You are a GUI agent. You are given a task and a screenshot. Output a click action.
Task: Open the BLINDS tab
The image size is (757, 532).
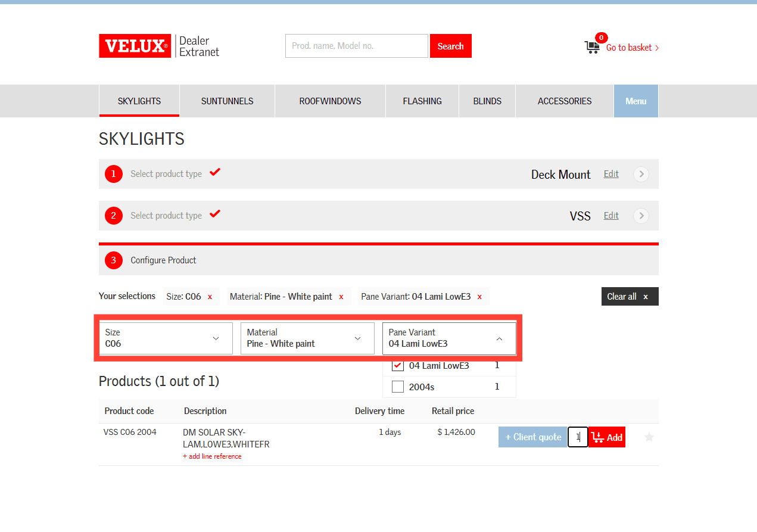click(487, 101)
